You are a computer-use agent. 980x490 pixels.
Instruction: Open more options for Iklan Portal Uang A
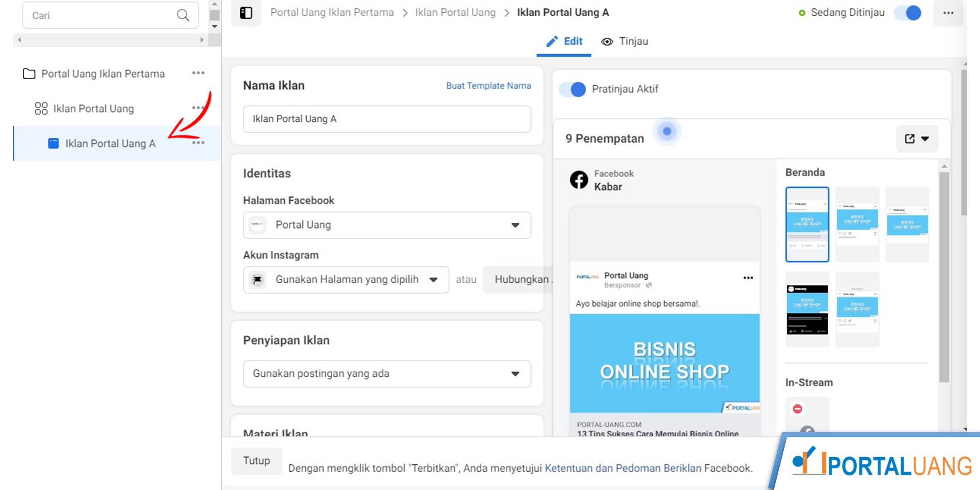[x=198, y=143]
